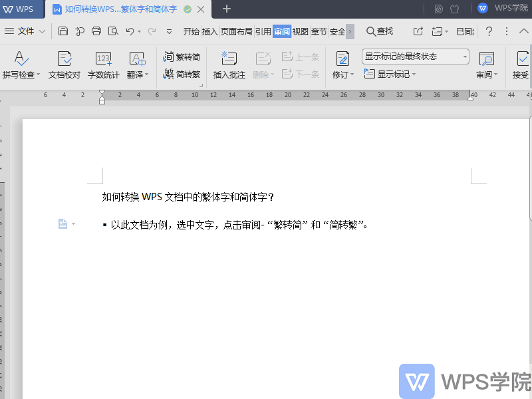Open the 显示标记的最终状态 combo box
The width and height of the screenshot is (532, 399).
(415, 57)
